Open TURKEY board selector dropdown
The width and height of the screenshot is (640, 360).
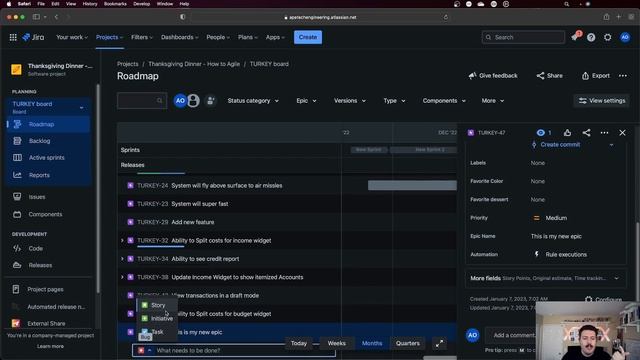48,107
